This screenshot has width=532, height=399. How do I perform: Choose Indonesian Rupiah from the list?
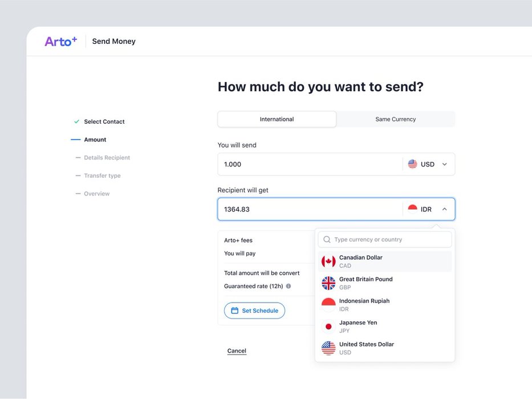(x=364, y=304)
